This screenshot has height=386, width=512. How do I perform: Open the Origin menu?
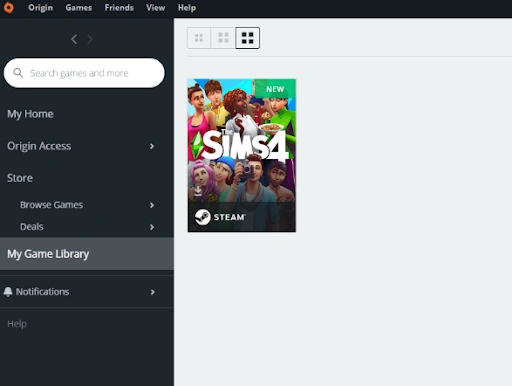click(40, 8)
